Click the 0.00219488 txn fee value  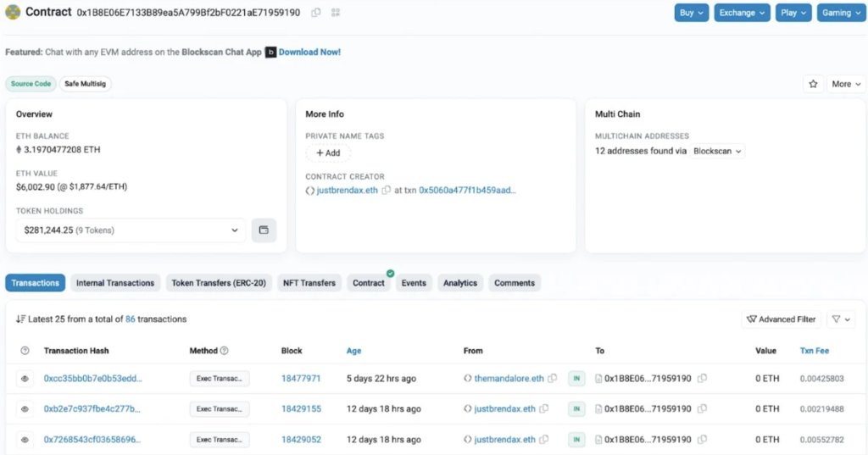pos(821,409)
